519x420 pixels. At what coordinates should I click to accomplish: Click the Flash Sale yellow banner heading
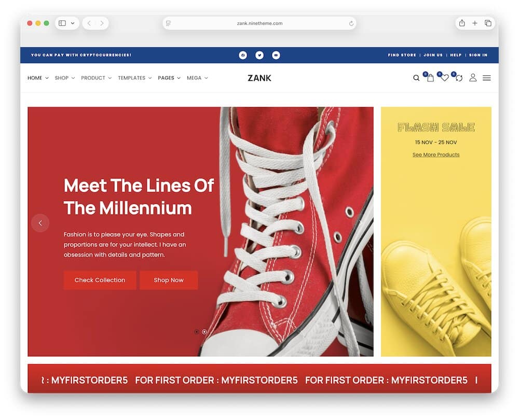(436, 128)
